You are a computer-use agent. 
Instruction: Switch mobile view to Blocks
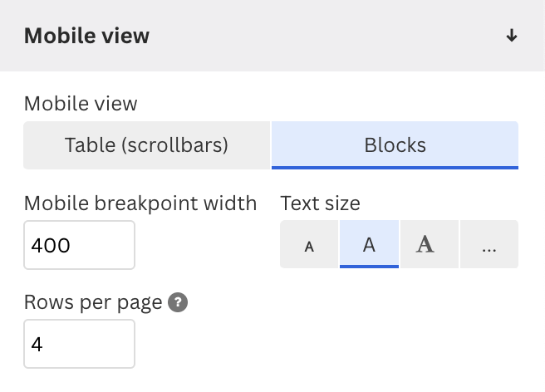pyautogui.click(x=395, y=145)
